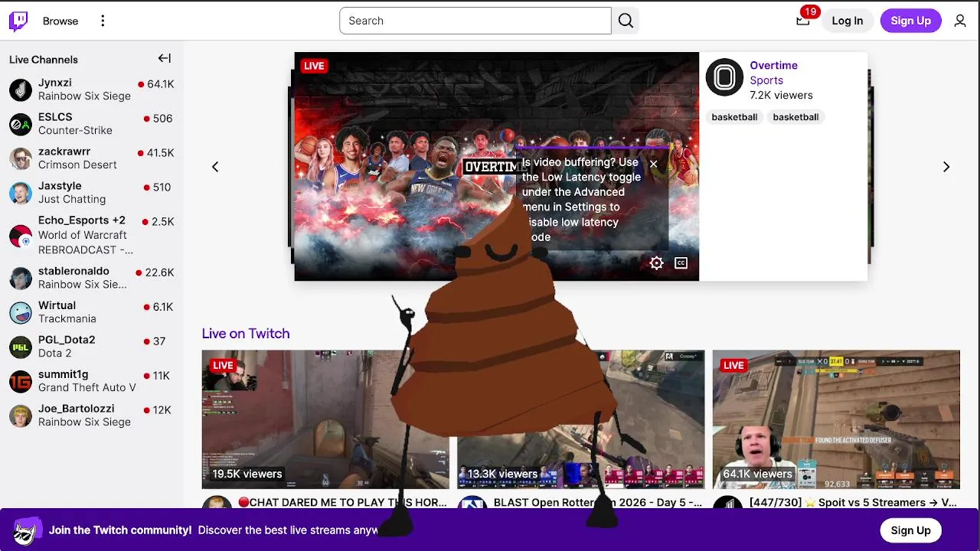Click the Live on Twitch heading
The width and height of the screenshot is (980, 551).
[246, 334]
